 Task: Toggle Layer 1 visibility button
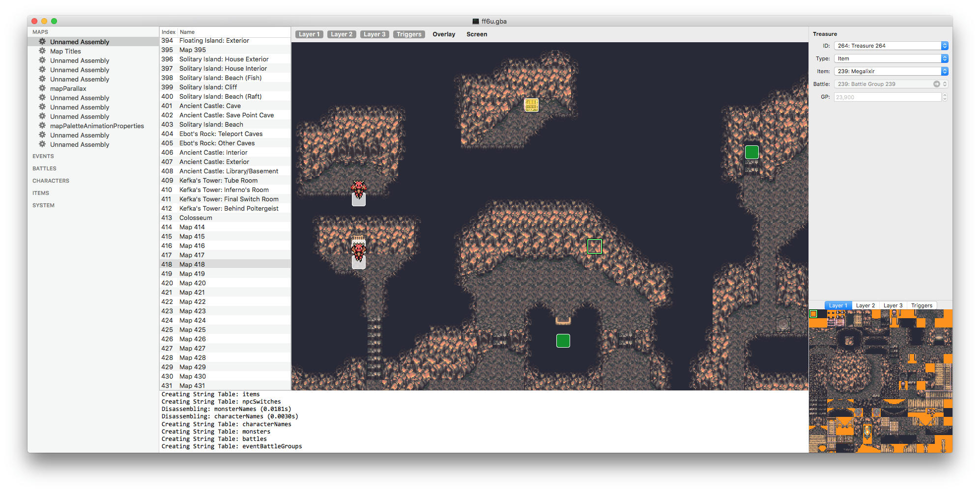[309, 34]
